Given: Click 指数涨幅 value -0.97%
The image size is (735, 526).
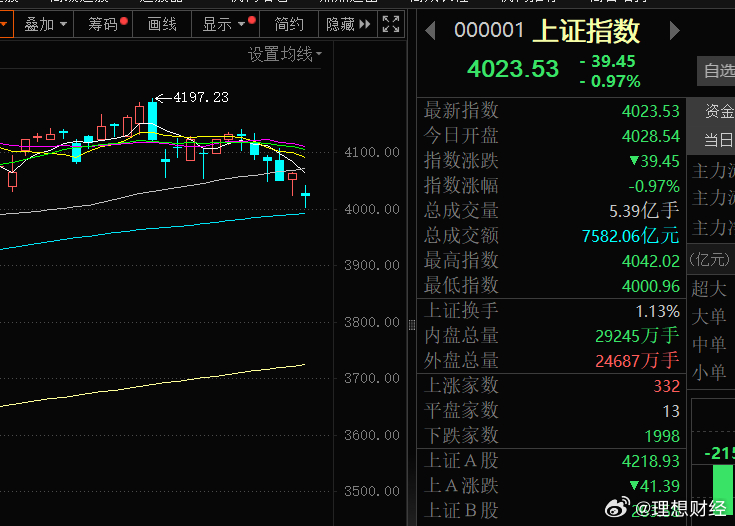Looking at the screenshot, I should [x=654, y=187].
